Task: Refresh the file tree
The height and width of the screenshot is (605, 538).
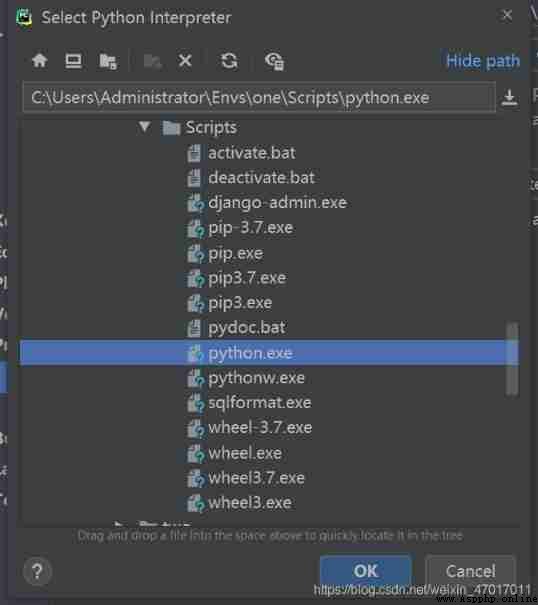Action: (x=229, y=61)
